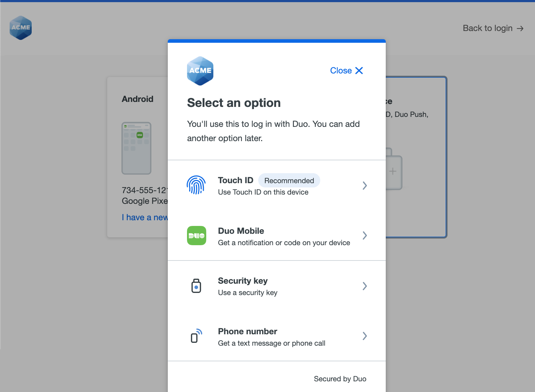Click the Duo Mobile green icon
This screenshot has width=535, height=392.
pos(196,235)
